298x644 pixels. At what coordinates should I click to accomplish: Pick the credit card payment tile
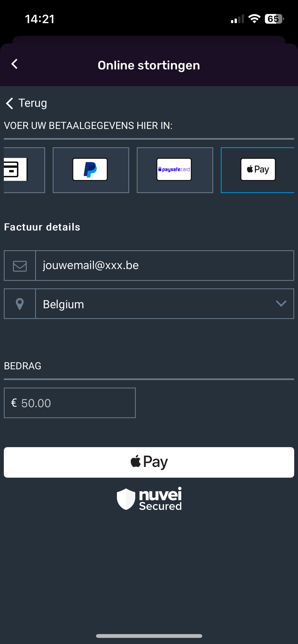pyautogui.click(x=24, y=170)
